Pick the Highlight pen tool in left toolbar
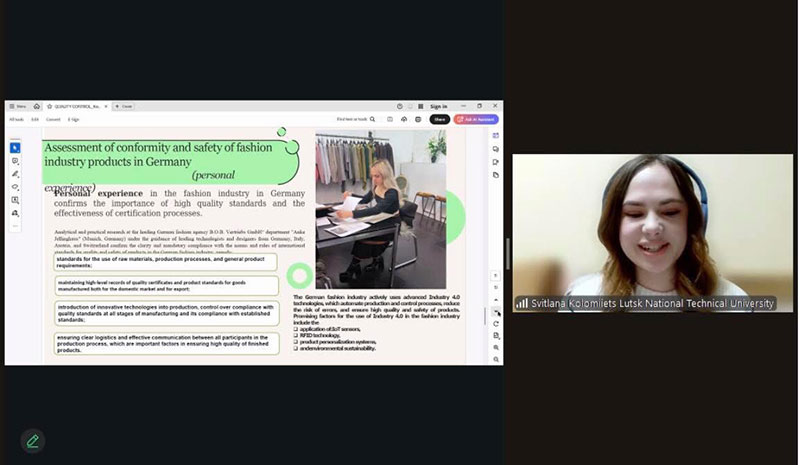 tap(15, 174)
